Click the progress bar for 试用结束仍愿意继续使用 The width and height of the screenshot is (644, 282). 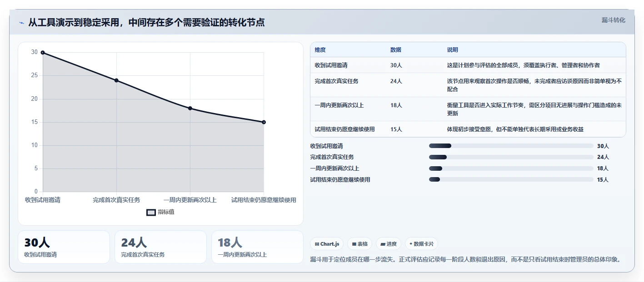coord(511,180)
